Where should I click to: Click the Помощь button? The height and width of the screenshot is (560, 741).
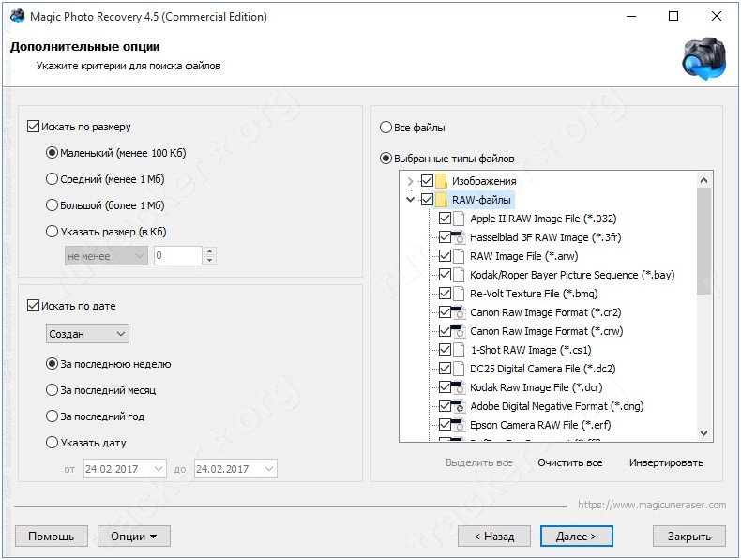click(x=52, y=537)
